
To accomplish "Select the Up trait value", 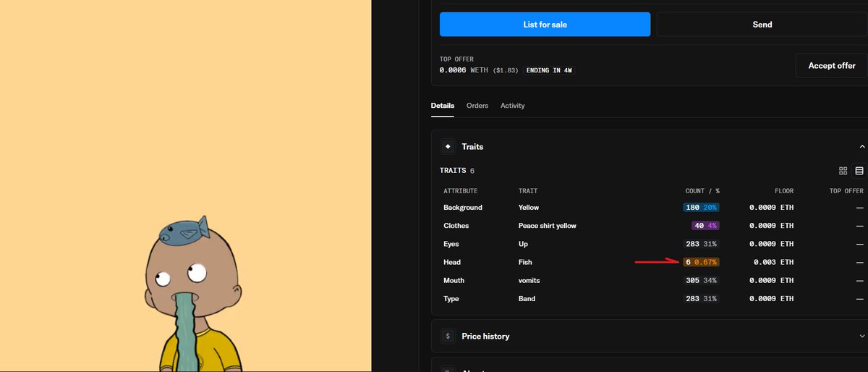I will click(523, 244).
